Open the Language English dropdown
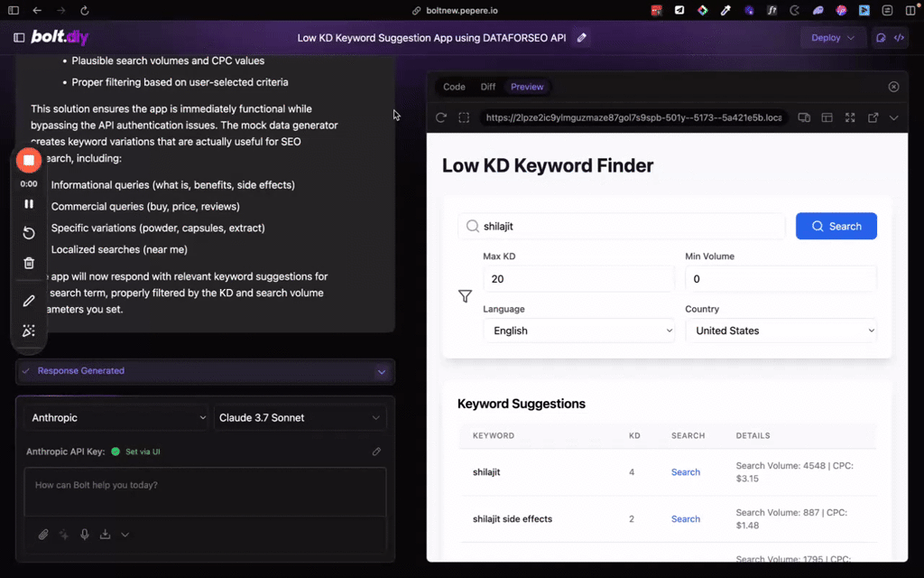The image size is (924, 578). pyautogui.click(x=578, y=331)
